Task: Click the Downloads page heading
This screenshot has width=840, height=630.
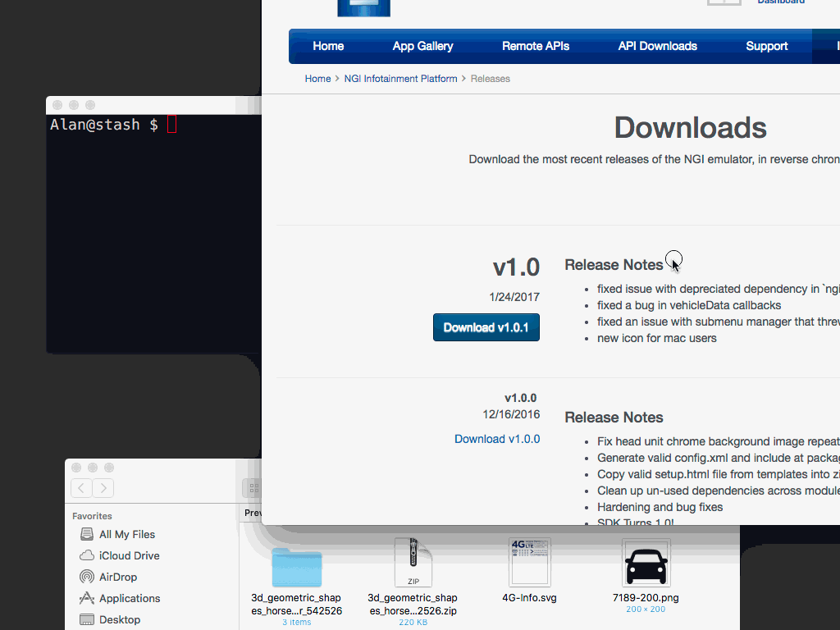Action: click(x=690, y=127)
